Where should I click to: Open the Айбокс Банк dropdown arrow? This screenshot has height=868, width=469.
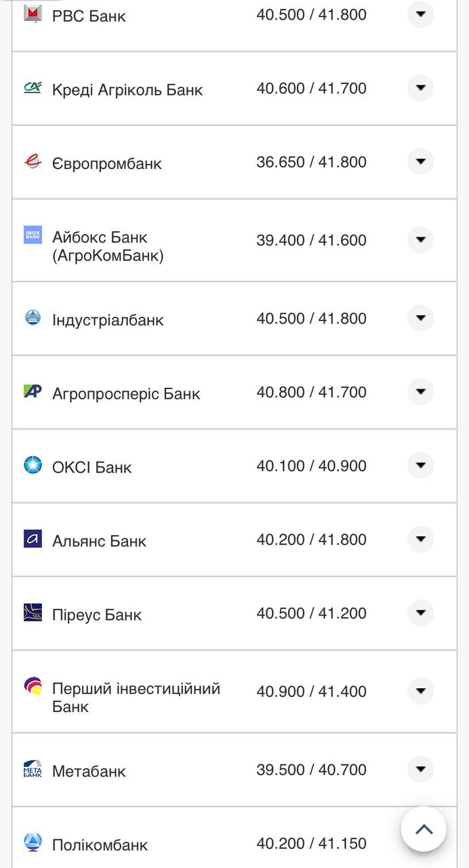coord(420,239)
